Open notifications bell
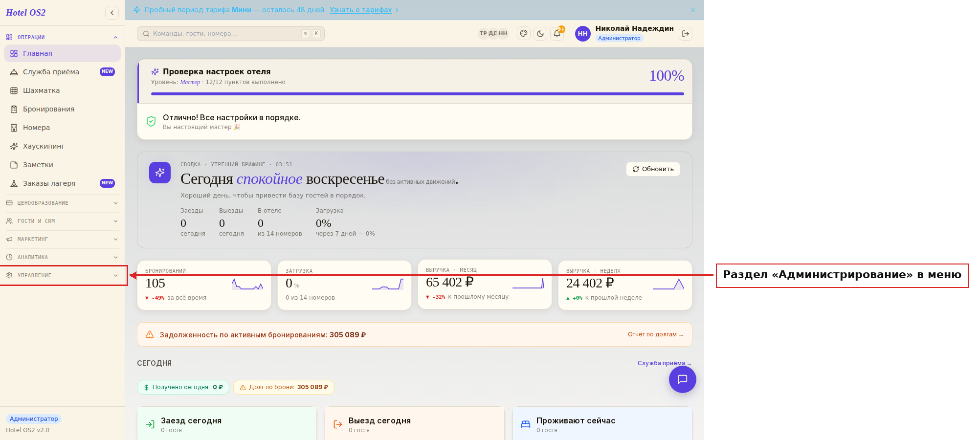This screenshot has height=440, width=980. [557, 34]
